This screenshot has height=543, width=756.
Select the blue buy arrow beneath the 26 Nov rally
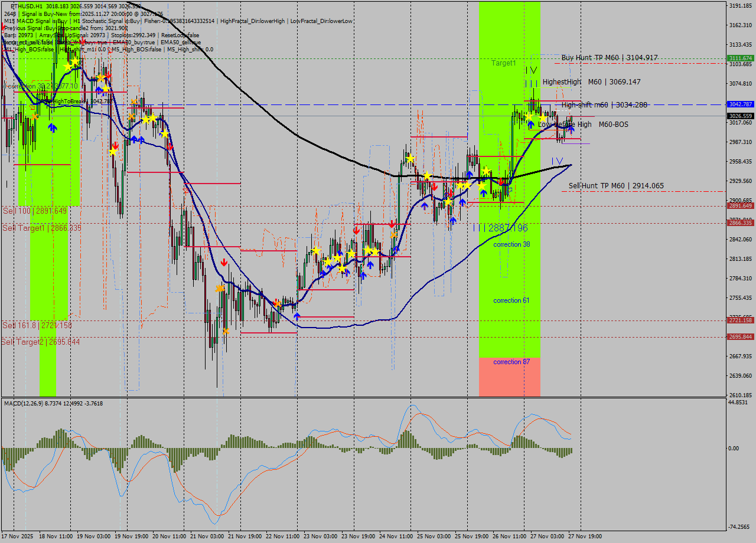coord(530,124)
